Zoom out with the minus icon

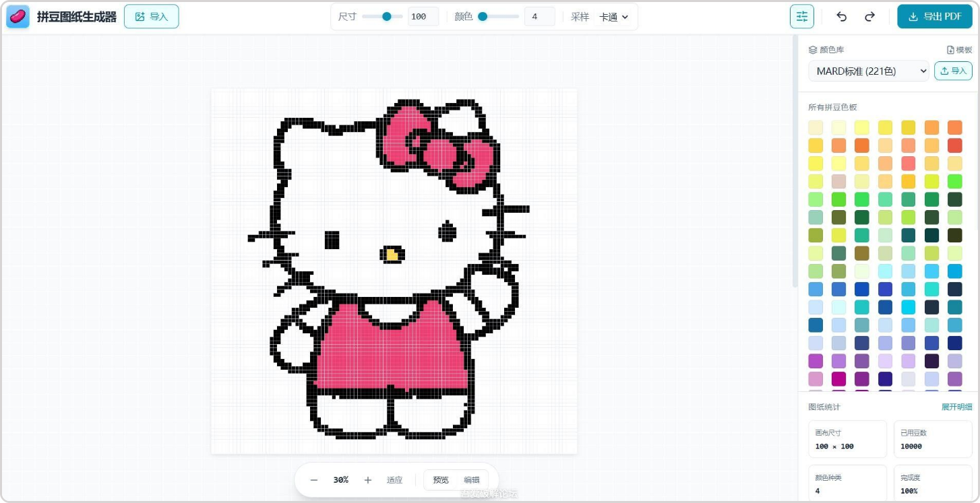[314, 480]
